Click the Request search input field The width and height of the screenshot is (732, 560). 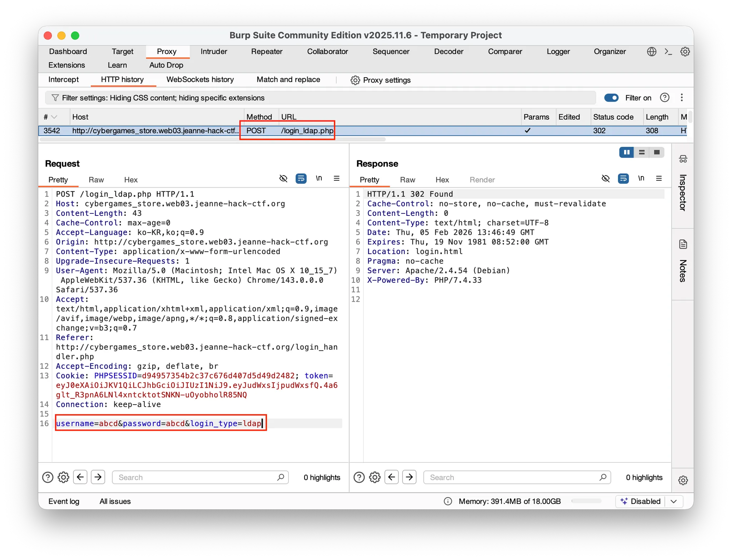197,477
